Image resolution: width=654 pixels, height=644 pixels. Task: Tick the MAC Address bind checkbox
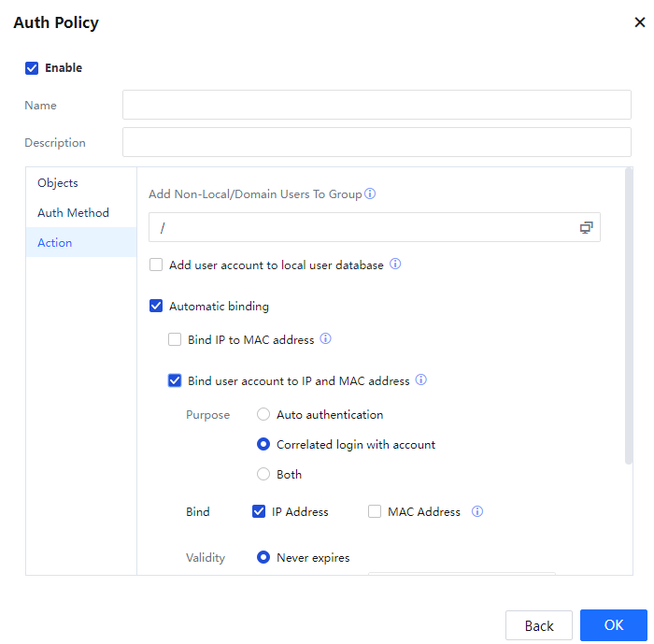click(375, 512)
